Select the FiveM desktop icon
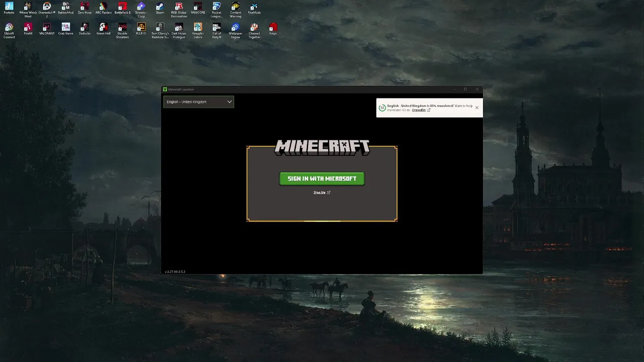Screen dimensions: 644x362 [x=28, y=29]
